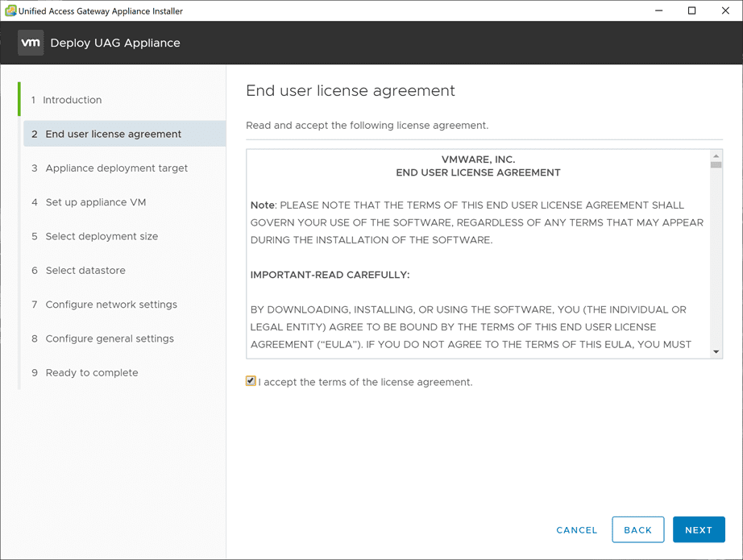Close the Unified Access Gateway installer
The width and height of the screenshot is (743, 560).
click(x=725, y=11)
